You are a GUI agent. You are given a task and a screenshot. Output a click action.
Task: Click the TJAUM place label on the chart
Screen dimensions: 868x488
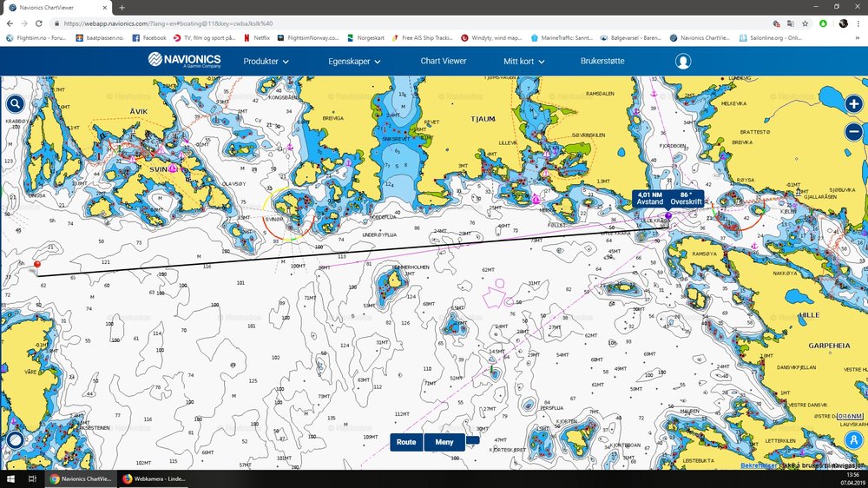tap(483, 119)
